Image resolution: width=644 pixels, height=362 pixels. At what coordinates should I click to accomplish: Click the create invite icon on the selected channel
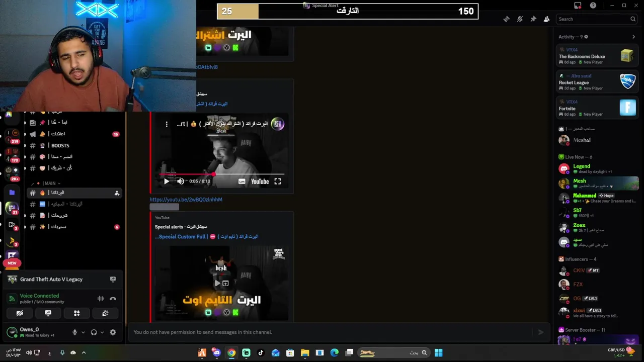117,193
